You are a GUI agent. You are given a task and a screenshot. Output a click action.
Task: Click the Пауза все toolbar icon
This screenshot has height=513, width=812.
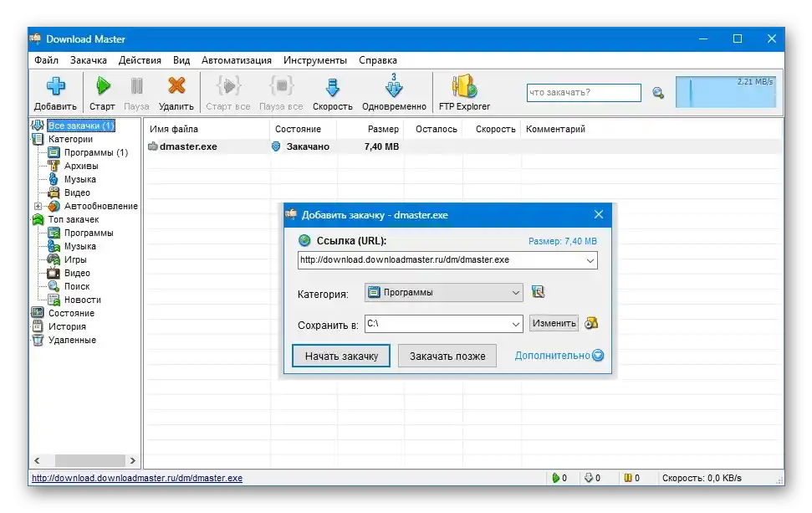[x=281, y=86]
